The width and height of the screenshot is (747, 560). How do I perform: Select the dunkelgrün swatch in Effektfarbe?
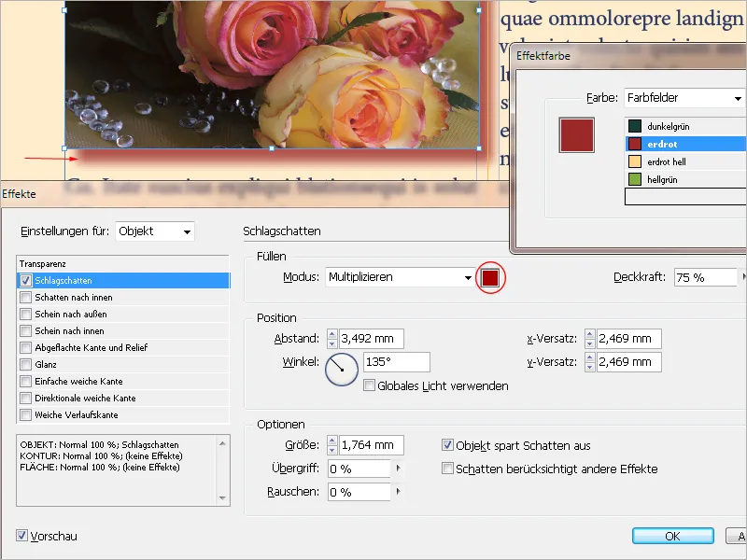click(685, 126)
